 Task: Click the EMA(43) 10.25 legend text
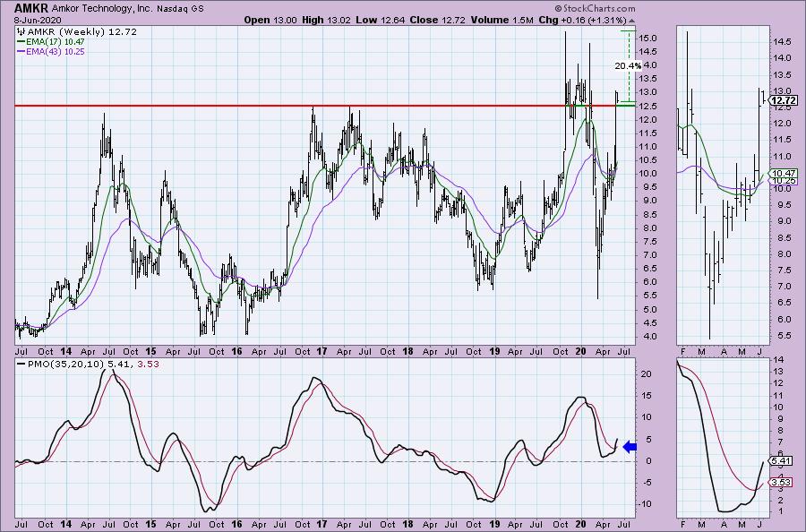pyautogui.click(x=56, y=51)
